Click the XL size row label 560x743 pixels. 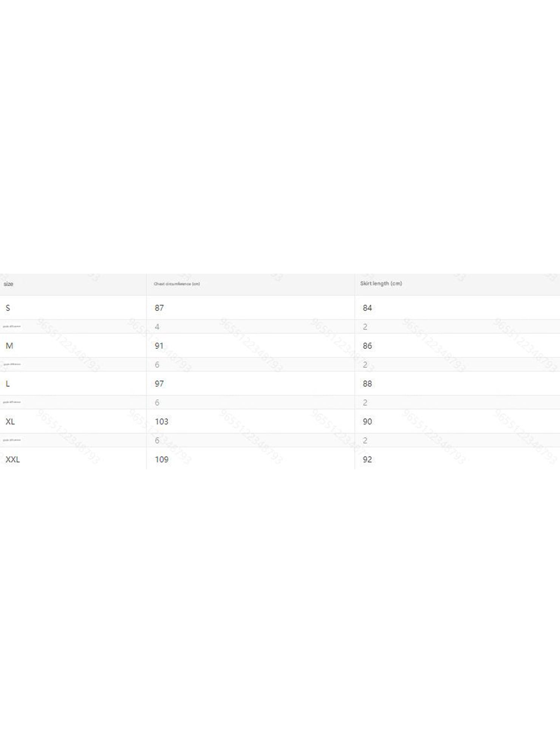click(10, 421)
